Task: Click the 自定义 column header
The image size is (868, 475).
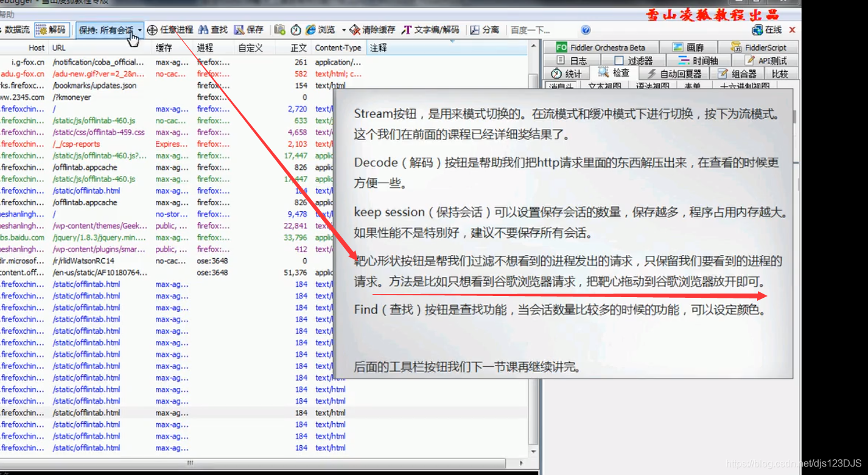Action: pos(254,47)
